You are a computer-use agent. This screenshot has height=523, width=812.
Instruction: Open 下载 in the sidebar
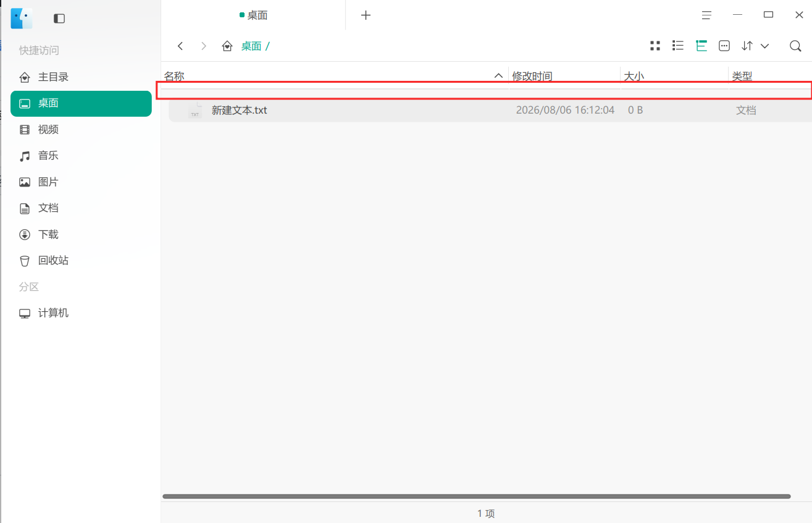(x=81, y=235)
